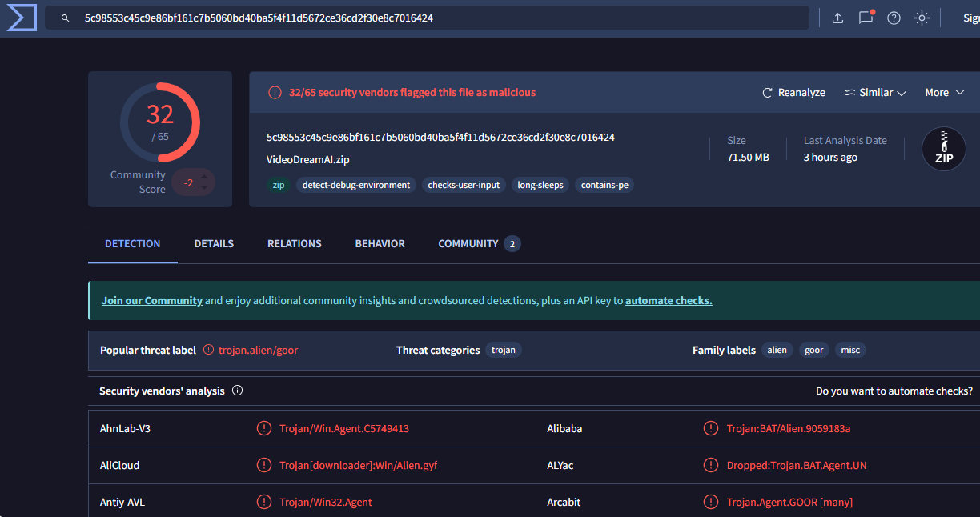The width and height of the screenshot is (980, 517).
Task: Click the Trojan/Win32.Agent detection
Action: pyautogui.click(x=326, y=502)
